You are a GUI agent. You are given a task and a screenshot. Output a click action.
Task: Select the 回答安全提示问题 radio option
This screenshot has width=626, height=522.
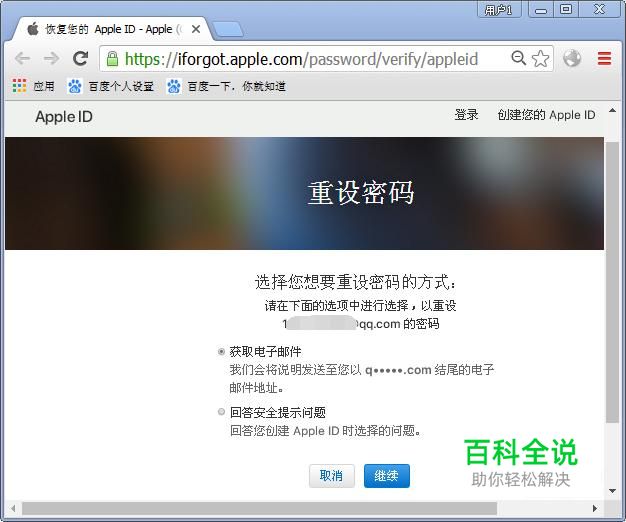click(x=221, y=411)
